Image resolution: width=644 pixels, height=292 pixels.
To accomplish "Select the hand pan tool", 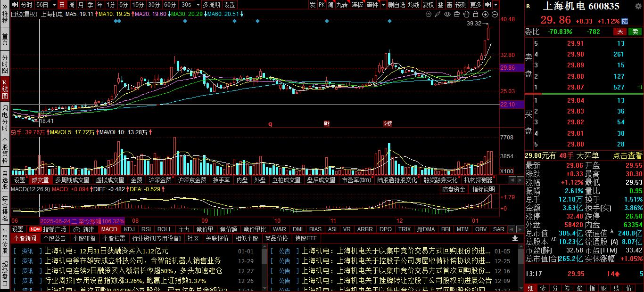I will 467,14.
